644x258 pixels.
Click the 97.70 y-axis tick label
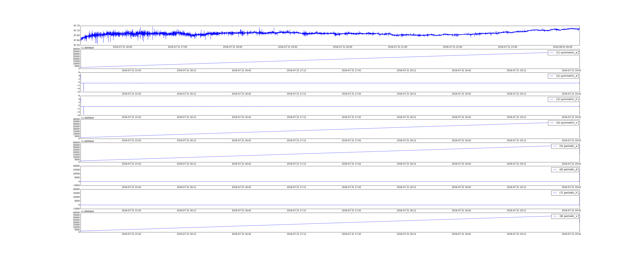pos(77,31)
